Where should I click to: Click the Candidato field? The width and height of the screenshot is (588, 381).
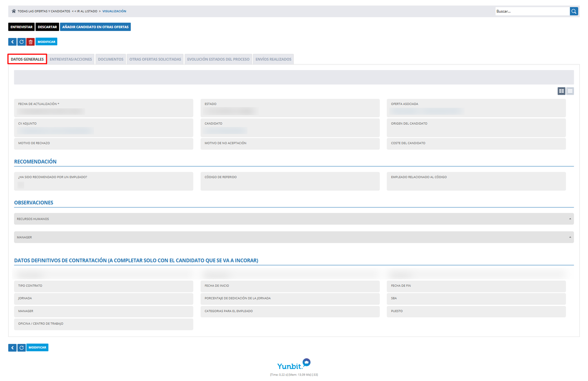(290, 128)
